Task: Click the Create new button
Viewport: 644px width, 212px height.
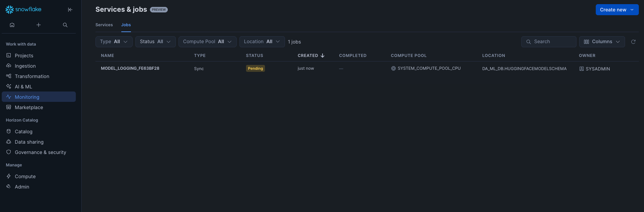Action: pyautogui.click(x=617, y=10)
